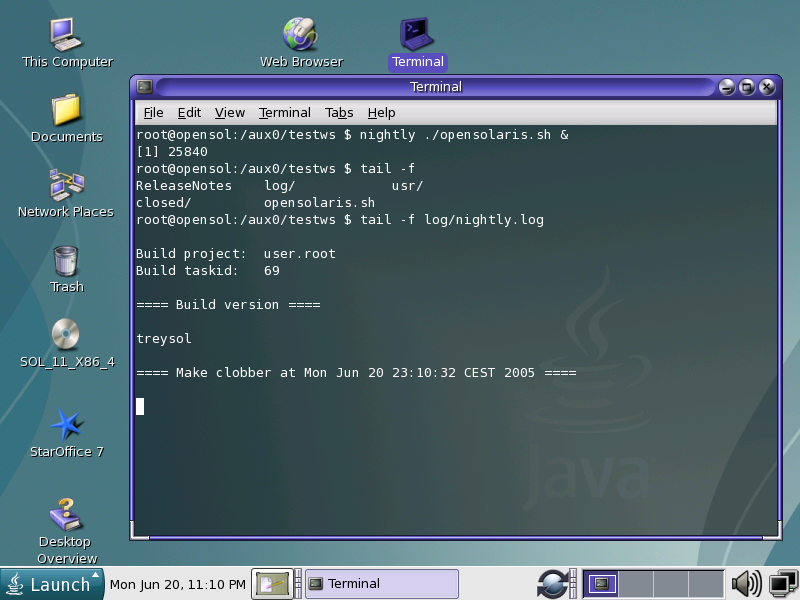
Task: Click the '==== Build version ====' line
Action: [x=228, y=305]
